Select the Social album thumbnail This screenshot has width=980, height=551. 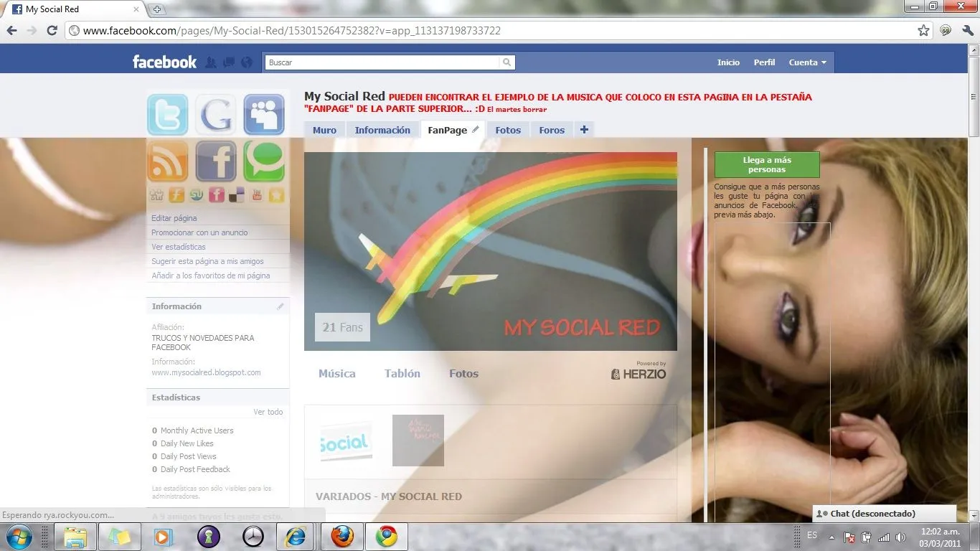coord(346,441)
